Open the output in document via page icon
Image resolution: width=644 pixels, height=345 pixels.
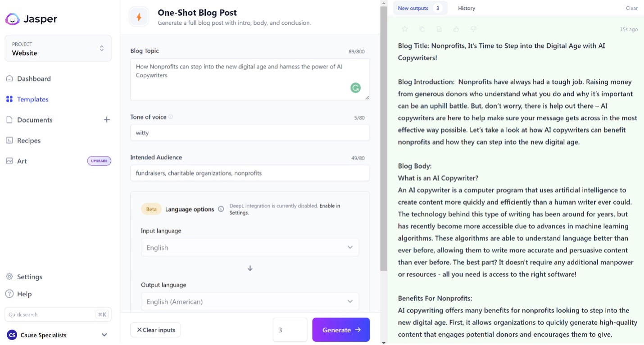(439, 29)
